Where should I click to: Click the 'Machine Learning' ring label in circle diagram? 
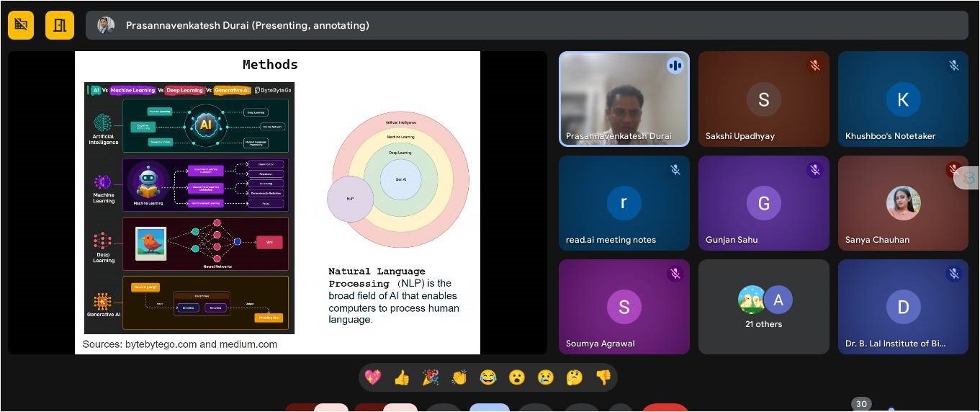[400, 137]
